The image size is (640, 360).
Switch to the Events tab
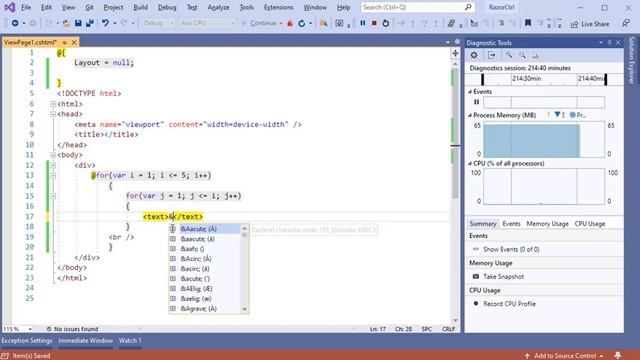[511, 224]
